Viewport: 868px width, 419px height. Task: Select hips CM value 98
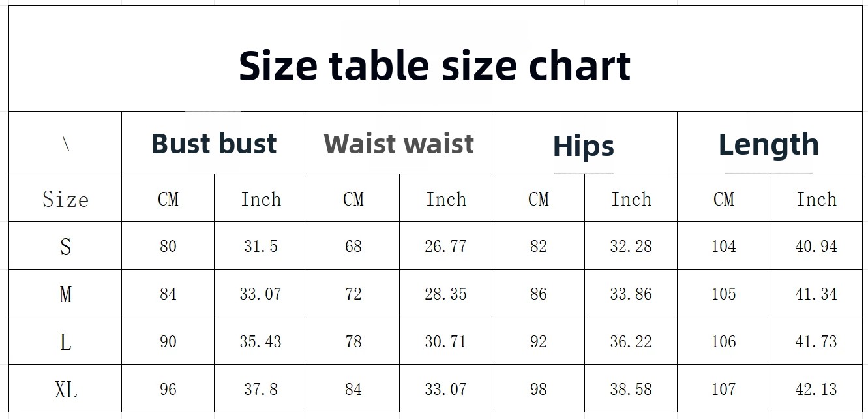point(539,389)
